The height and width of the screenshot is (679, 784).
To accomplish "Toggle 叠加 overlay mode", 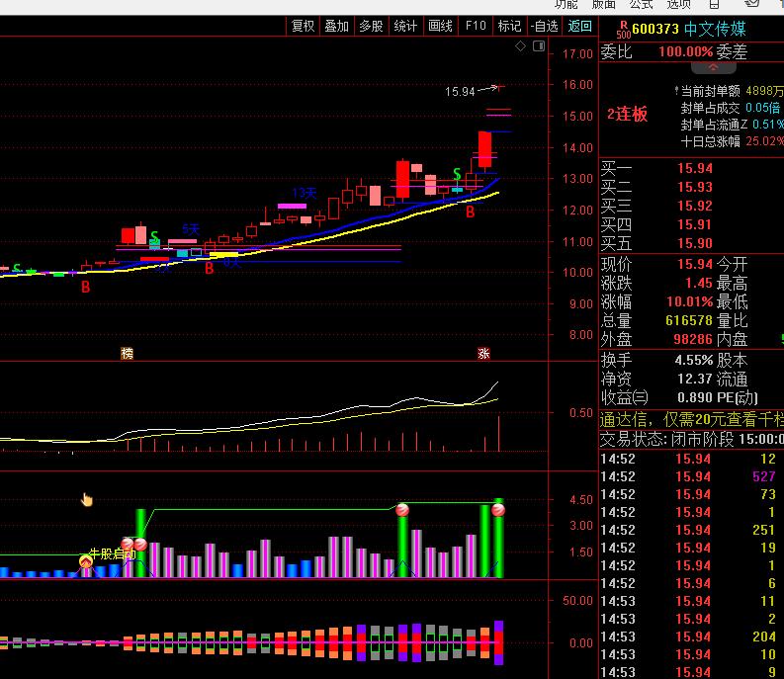I will coord(336,26).
